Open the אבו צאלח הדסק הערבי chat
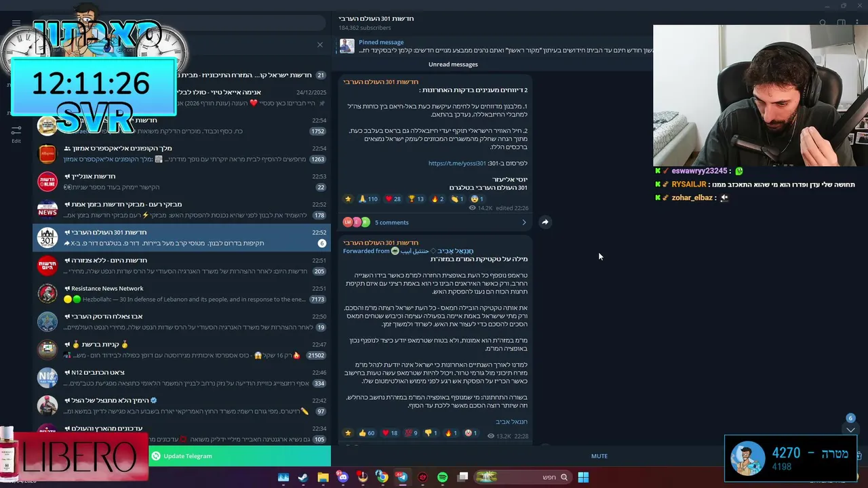 point(182,321)
